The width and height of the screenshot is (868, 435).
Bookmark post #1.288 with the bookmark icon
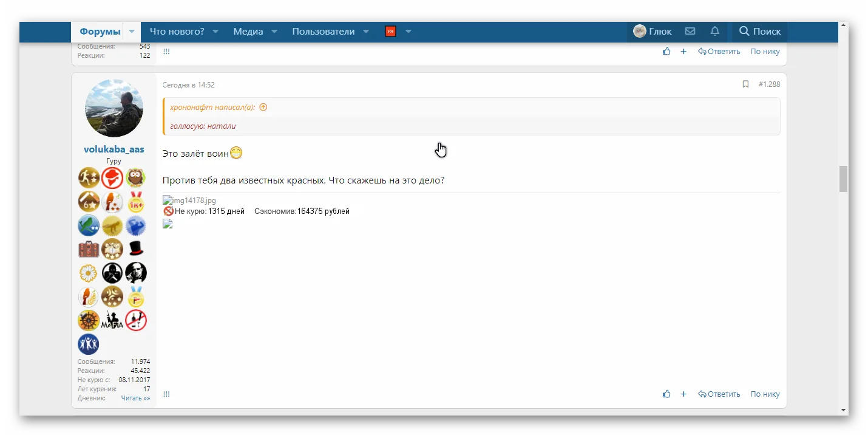[x=746, y=84]
